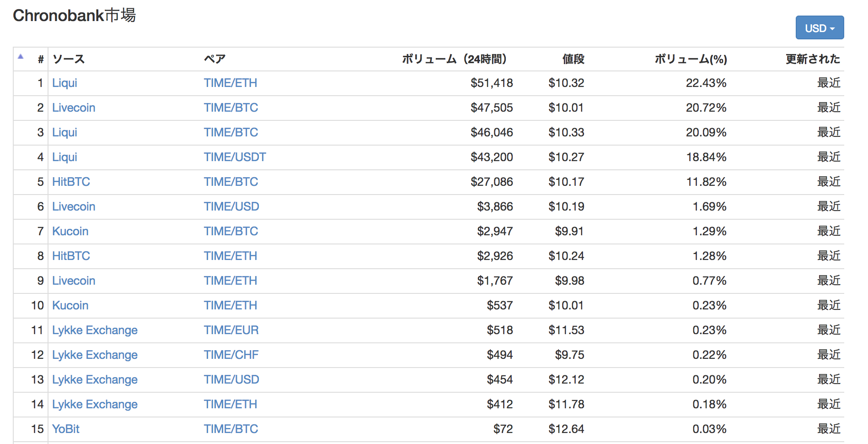Select the $72 volume cell
Viewport: 868px width, 444px height.
[x=503, y=429]
